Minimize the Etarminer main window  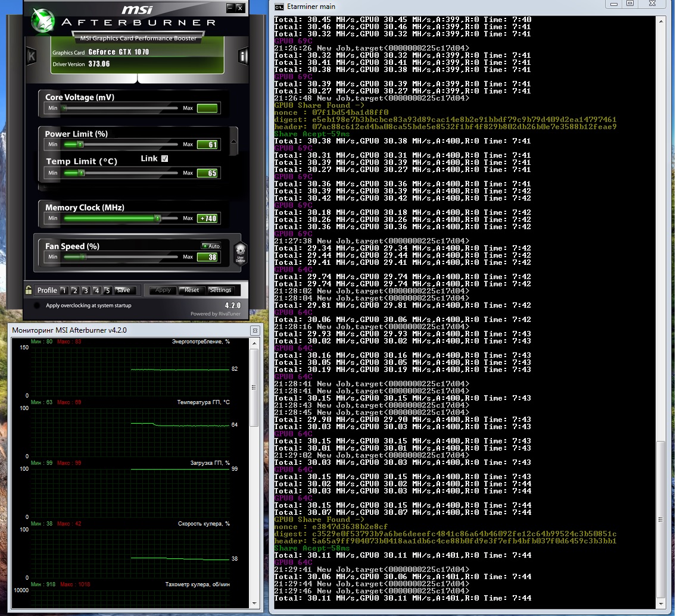coord(613,4)
